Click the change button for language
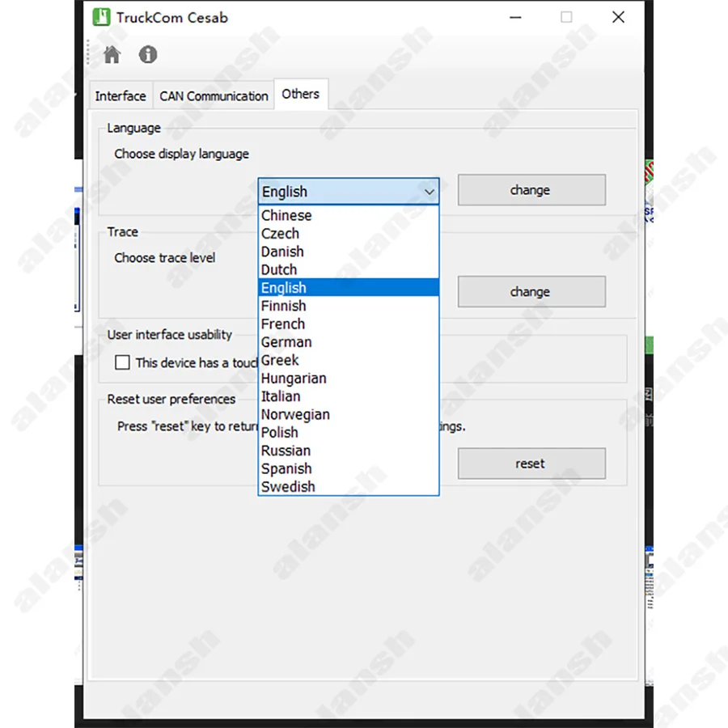This screenshot has height=728, width=728. coord(531,190)
